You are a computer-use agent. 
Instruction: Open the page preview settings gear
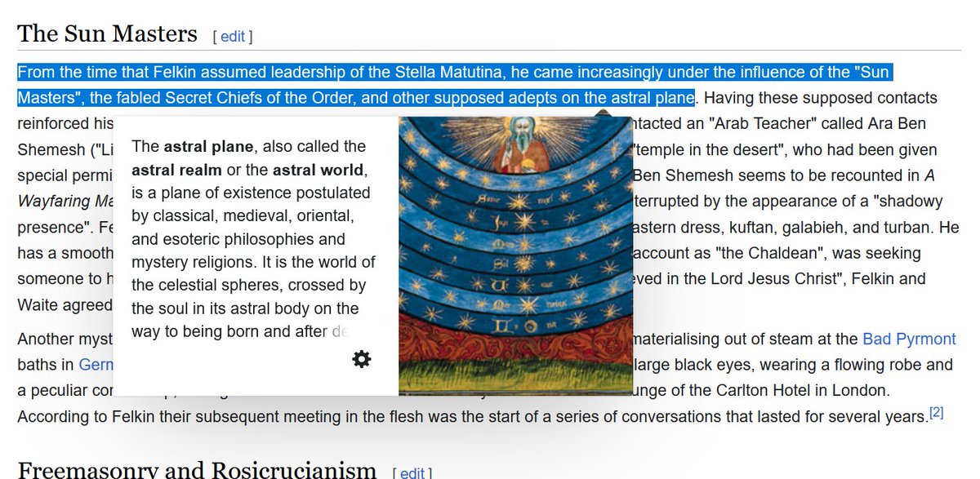362,359
